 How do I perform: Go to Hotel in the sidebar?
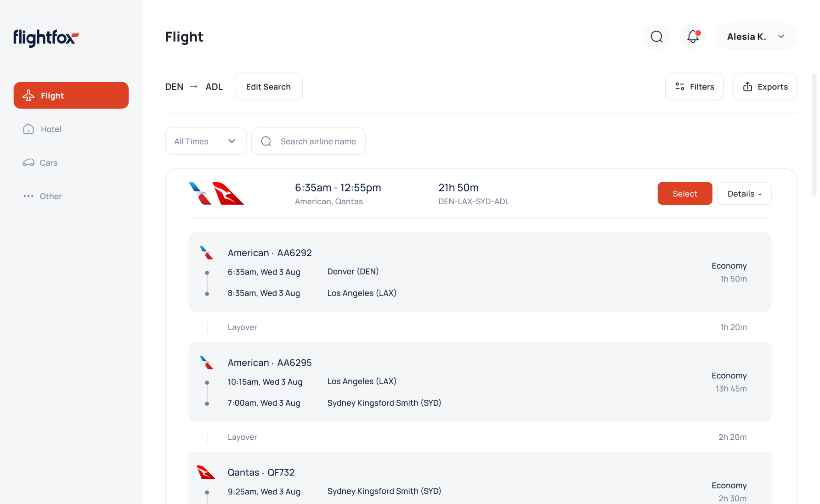[x=51, y=129]
